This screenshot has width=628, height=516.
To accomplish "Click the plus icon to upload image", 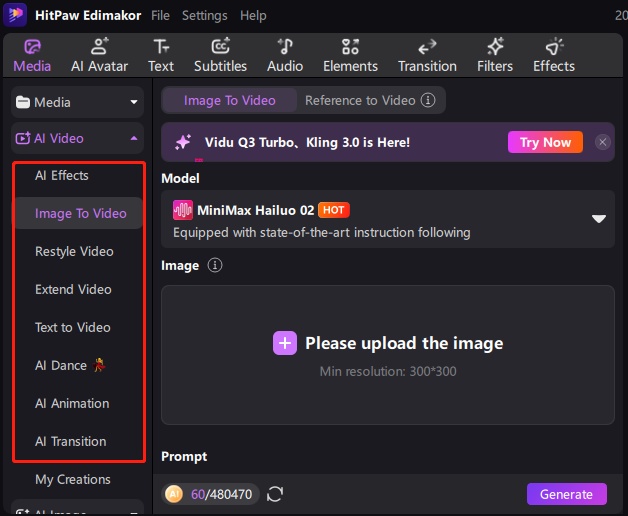I will pos(285,343).
